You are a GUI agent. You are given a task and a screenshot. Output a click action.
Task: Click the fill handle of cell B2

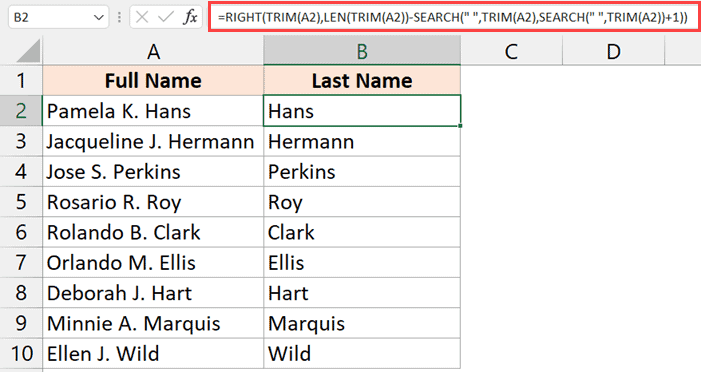[460, 126]
